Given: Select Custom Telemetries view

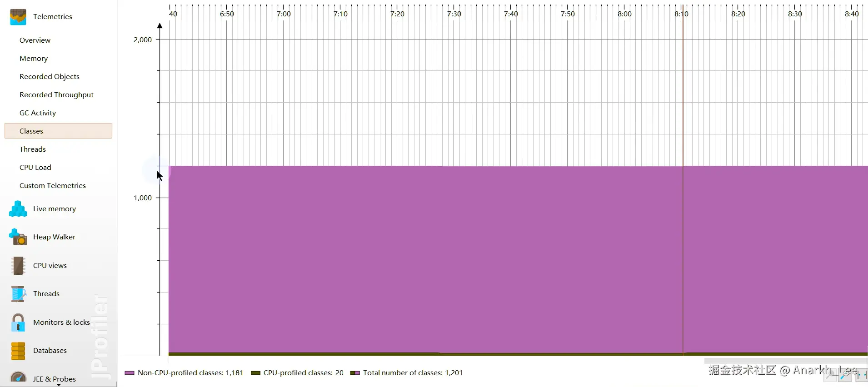Looking at the screenshot, I should point(53,185).
